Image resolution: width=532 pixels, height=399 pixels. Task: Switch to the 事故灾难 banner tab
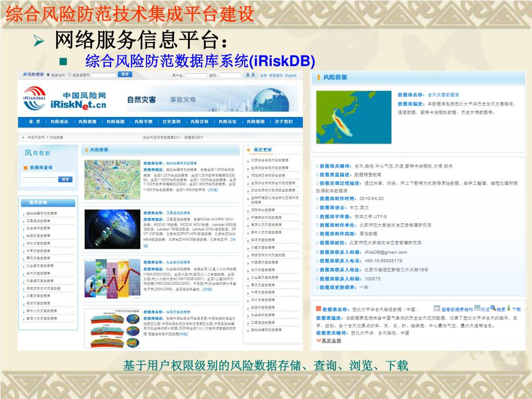(x=183, y=100)
